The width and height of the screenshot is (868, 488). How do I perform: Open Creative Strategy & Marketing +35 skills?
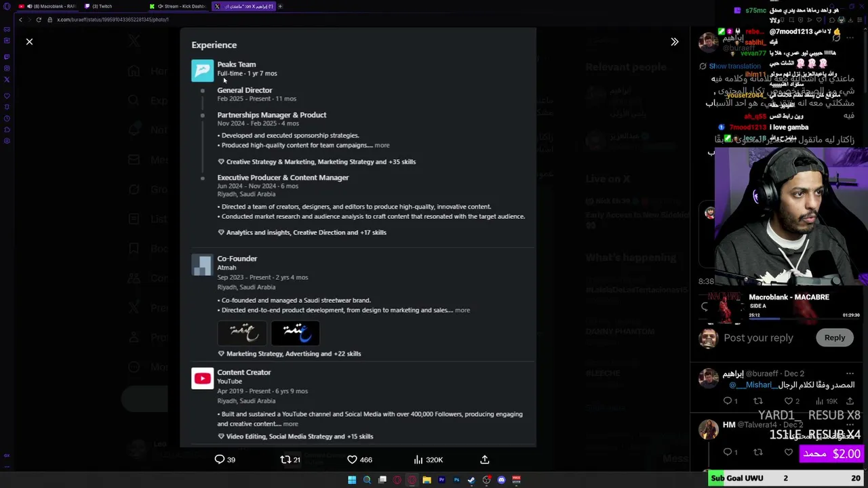pyautogui.click(x=317, y=162)
